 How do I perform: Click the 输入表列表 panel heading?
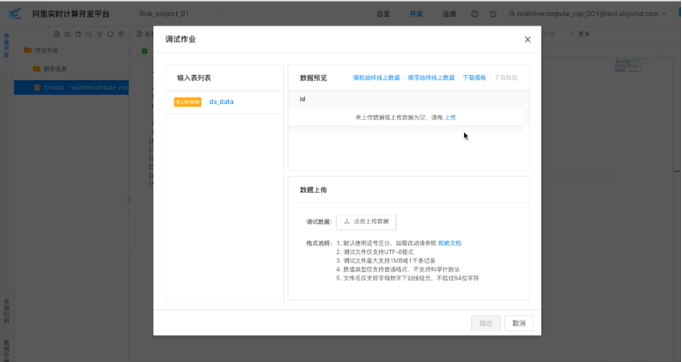(194, 78)
